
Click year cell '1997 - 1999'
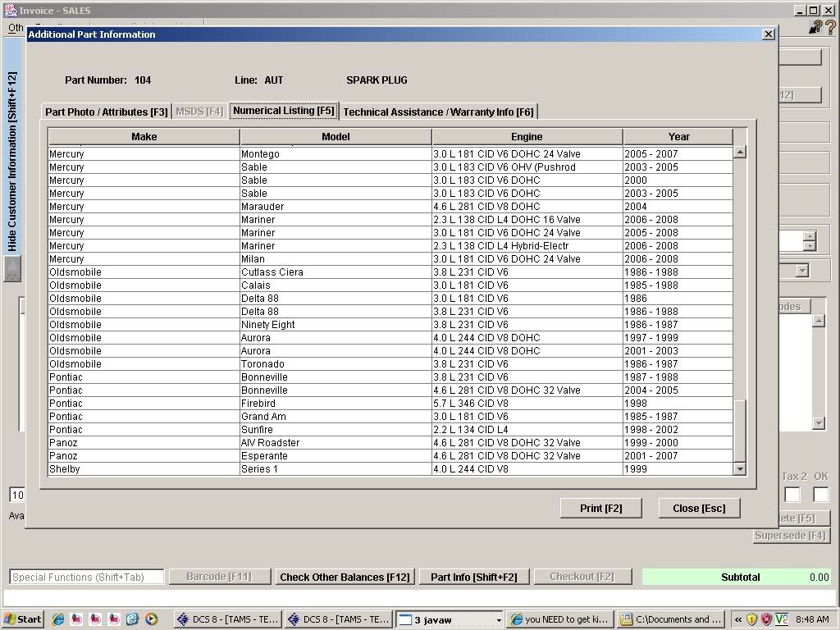click(x=678, y=337)
